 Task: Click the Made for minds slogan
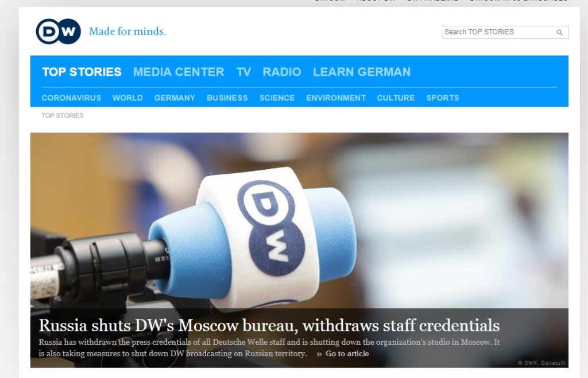coord(127,32)
